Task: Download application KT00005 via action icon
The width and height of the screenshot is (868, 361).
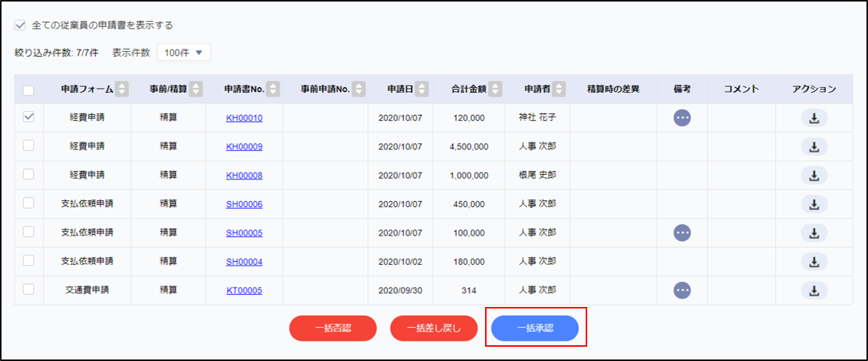Action: (x=814, y=290)
